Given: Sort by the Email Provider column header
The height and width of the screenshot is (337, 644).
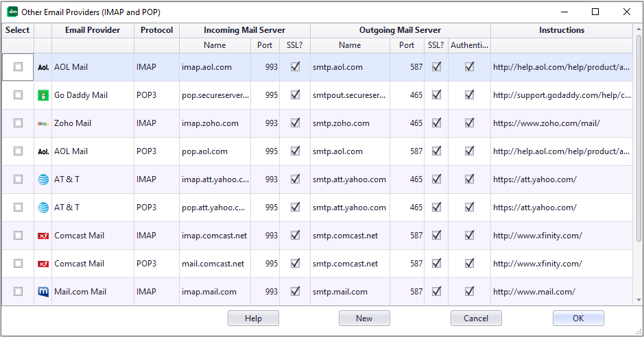Looking at the screenshot, I should coord(93,30).
